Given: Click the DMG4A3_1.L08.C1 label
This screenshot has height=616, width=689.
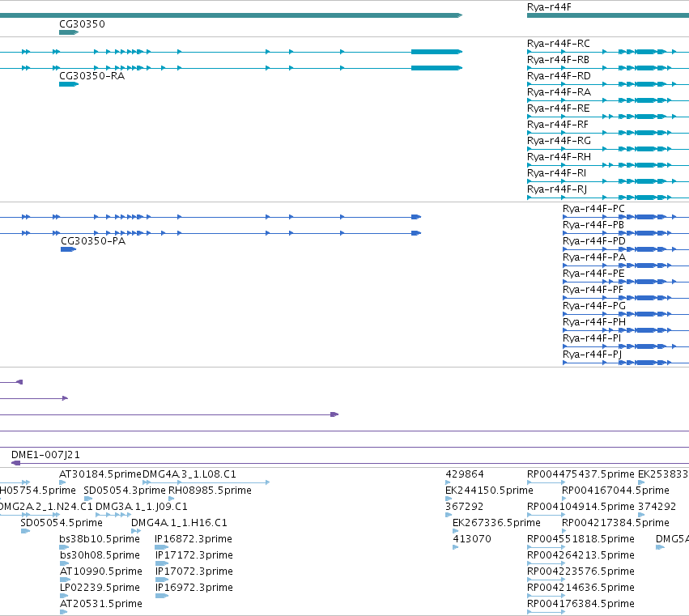Looking at the screenshot, I should [189, 474].
